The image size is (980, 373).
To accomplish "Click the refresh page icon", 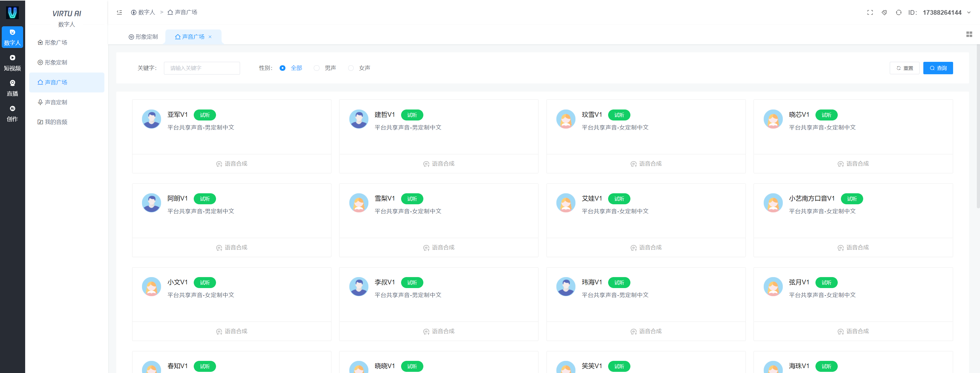I will [898, 12].
